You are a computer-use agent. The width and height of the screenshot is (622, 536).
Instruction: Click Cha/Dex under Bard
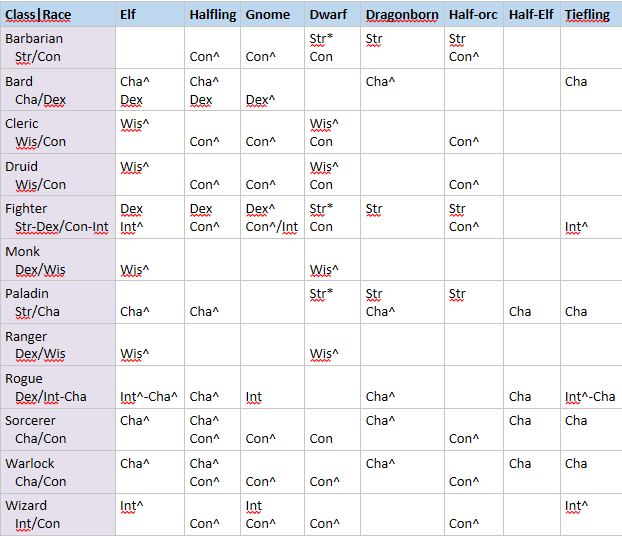pos(40,100)
